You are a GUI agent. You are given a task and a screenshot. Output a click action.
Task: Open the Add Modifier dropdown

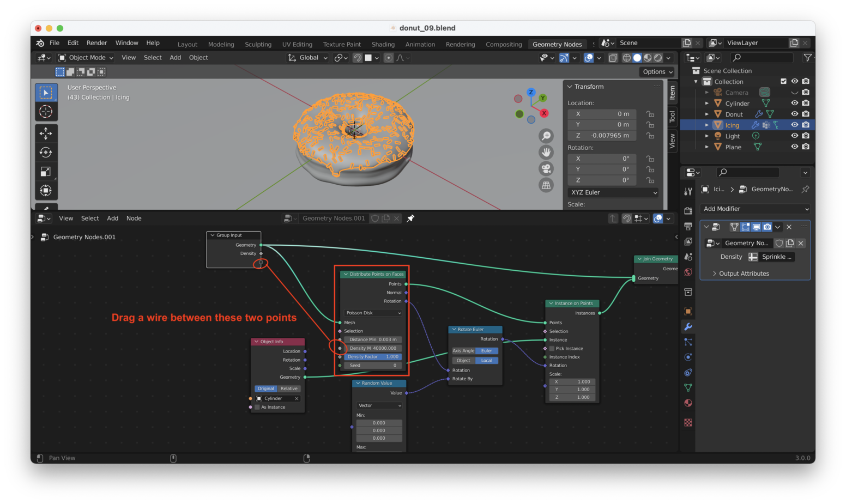pos(755,209)
